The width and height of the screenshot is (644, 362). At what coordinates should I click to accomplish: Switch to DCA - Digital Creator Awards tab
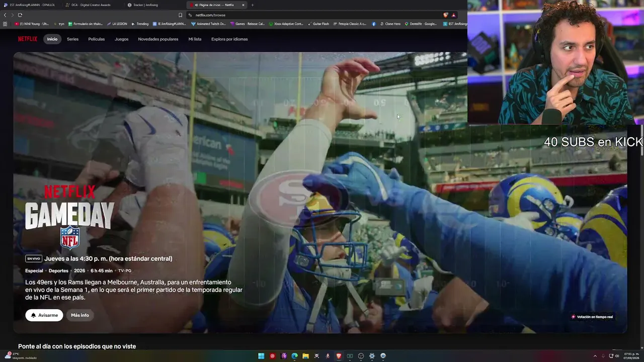pos(91,5)
